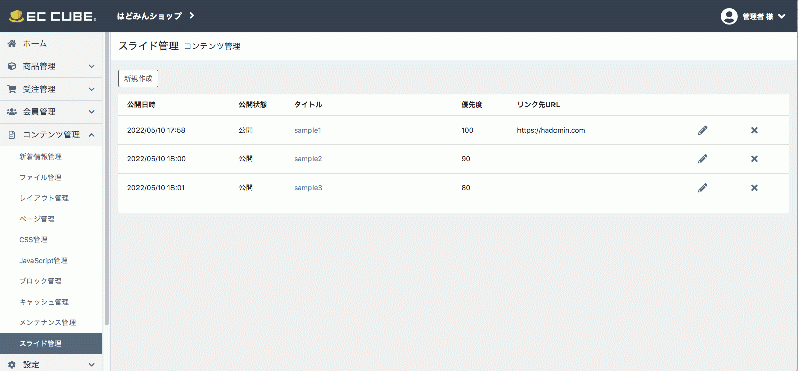Click the sample1 link URL cell
This screenshot has width=798, height=371.
(x=551, y=130)
